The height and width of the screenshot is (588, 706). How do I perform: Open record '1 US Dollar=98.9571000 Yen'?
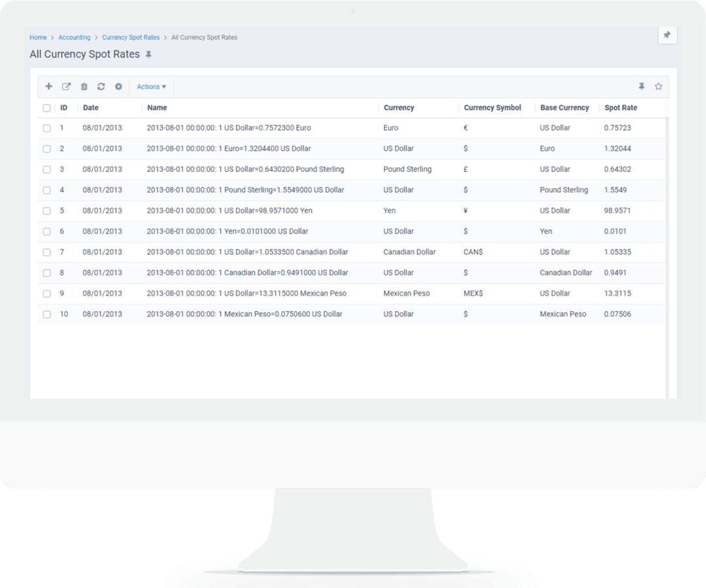click(x=229, y=210)
